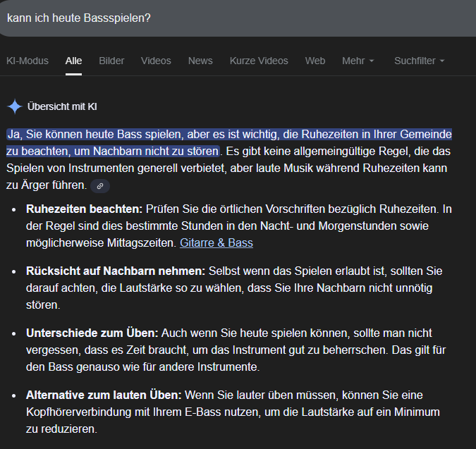This screenshot has width=476, height=449.
Task: Click the sentence 'Es gibt keine allgemeingültige Regel'
Action: [x=331, y=151]
